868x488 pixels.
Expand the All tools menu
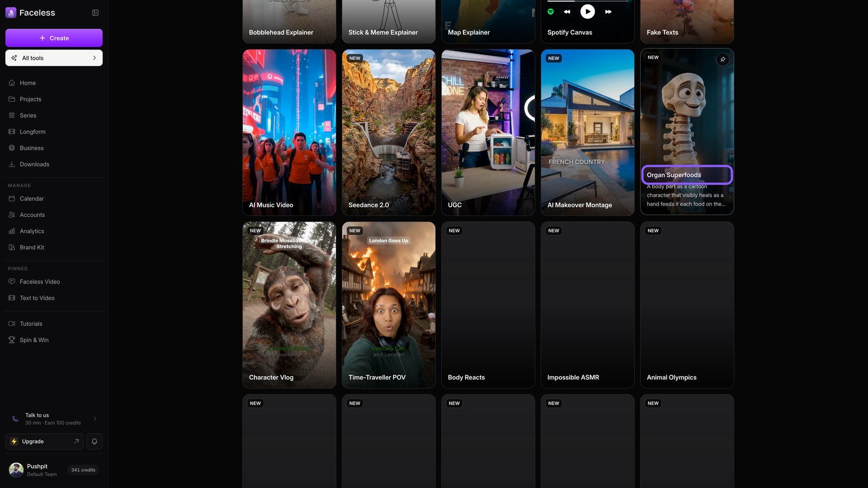[54, 58]
